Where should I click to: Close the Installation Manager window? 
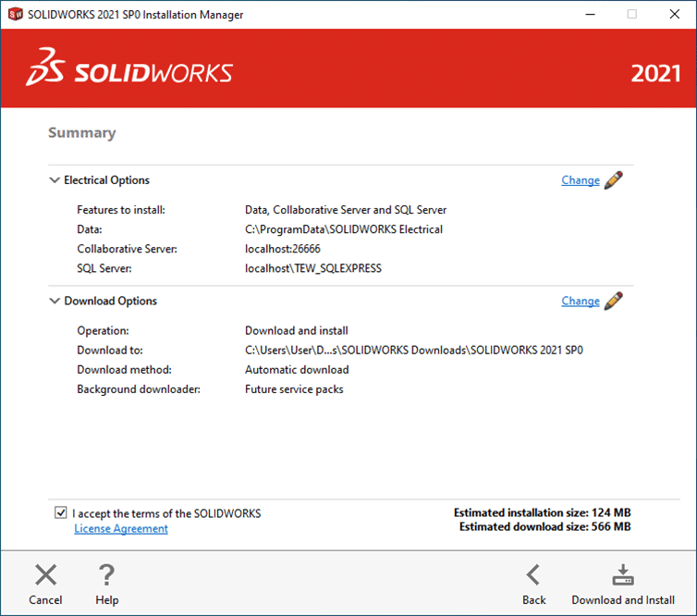click(674, 14)
